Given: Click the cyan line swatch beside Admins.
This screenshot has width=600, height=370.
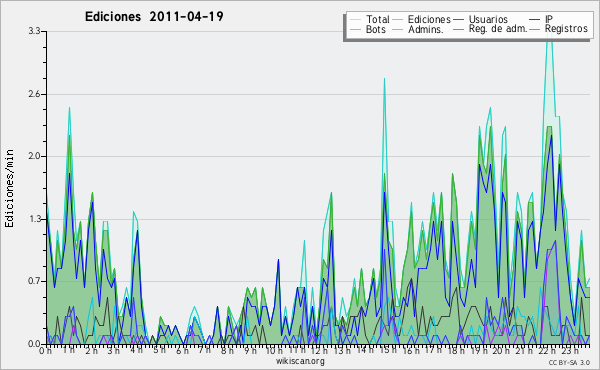Looking at the screenshot, I should coord(398,29).
